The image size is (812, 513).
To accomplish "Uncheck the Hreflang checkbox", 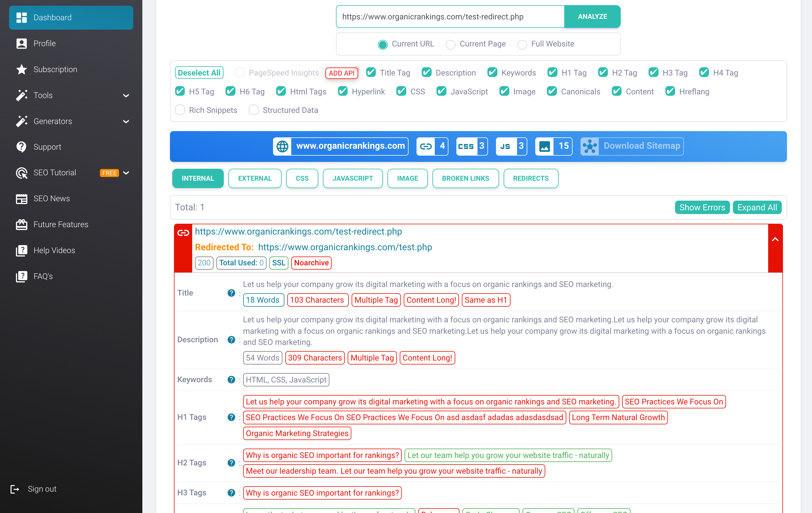I will tap(670, 91).
